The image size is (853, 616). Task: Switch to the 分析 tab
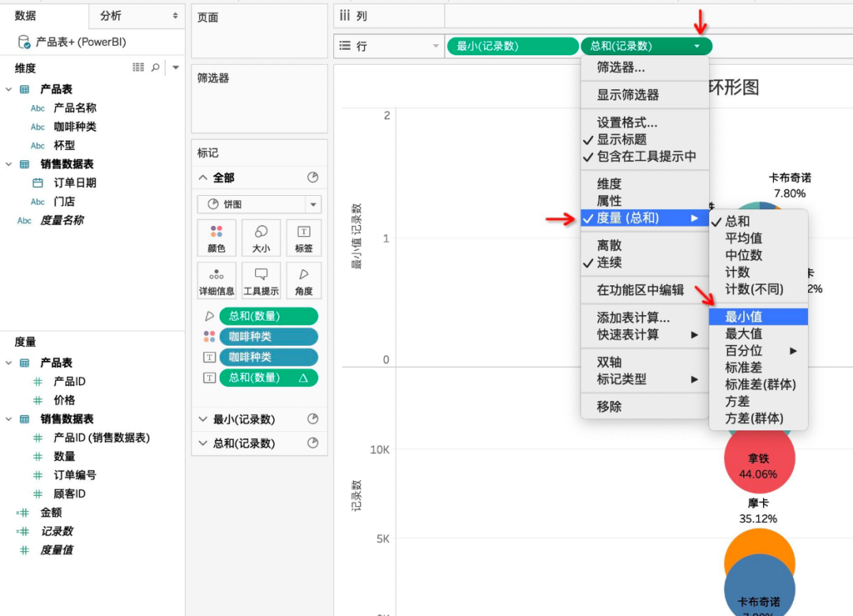pyautogui.click(x=111, y=16)
